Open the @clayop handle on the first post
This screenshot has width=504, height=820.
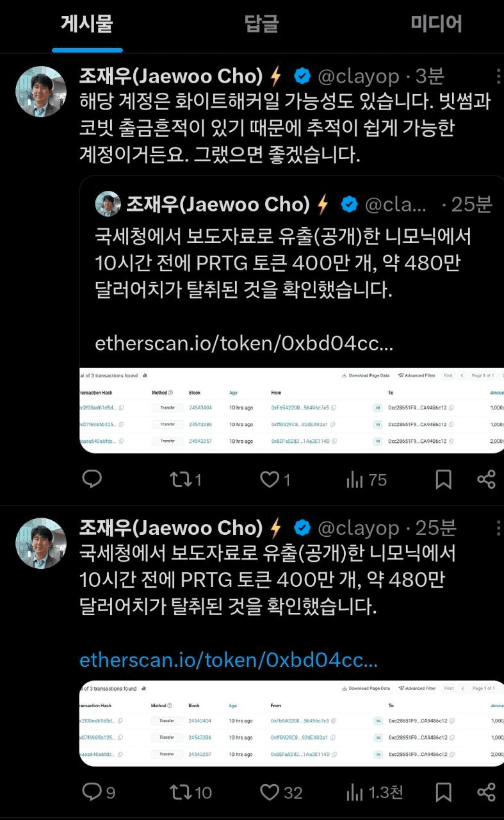(359, 77)
